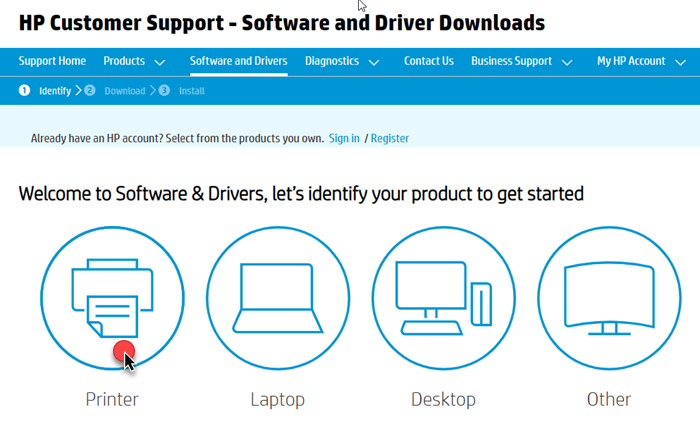Image resolution: width=700 pixels, height=431 pixels.
Task: Click the step 1 Identify circle
Action: [x=25, y=91]
